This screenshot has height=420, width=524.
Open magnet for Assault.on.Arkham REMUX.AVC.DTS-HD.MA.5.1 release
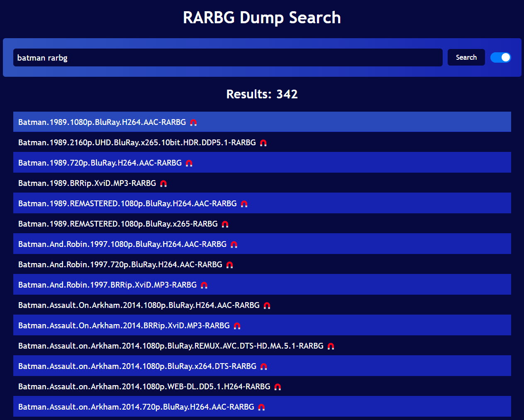[331, 346]
